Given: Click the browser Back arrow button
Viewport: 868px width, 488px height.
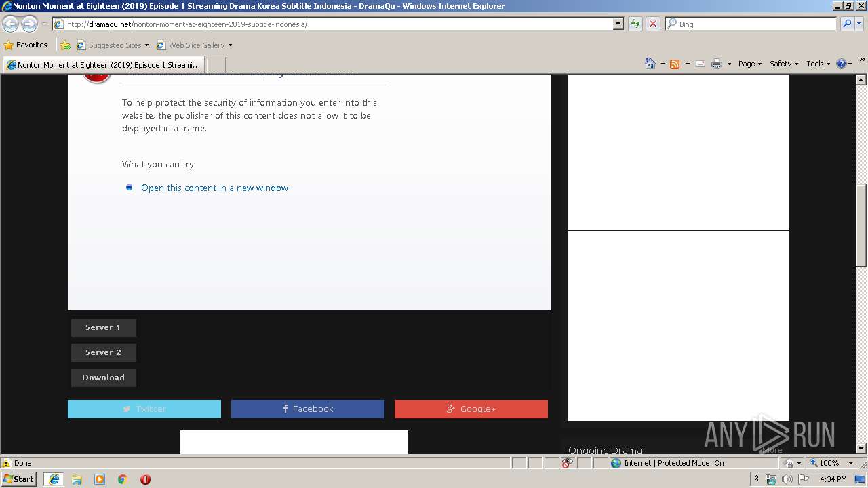Looking at the screenshot, I should tap(11, 24).
